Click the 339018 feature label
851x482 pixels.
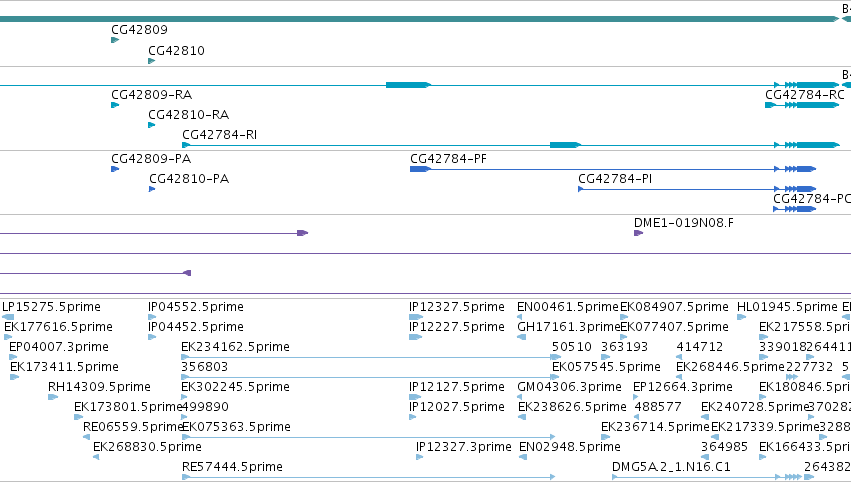782,347
